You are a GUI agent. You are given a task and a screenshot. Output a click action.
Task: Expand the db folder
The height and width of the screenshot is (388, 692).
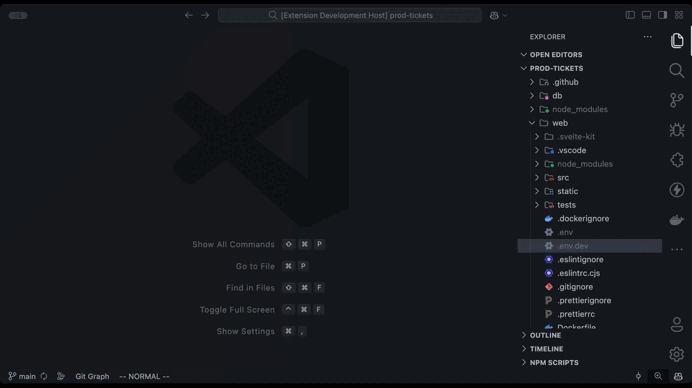(x=532, y=96)
